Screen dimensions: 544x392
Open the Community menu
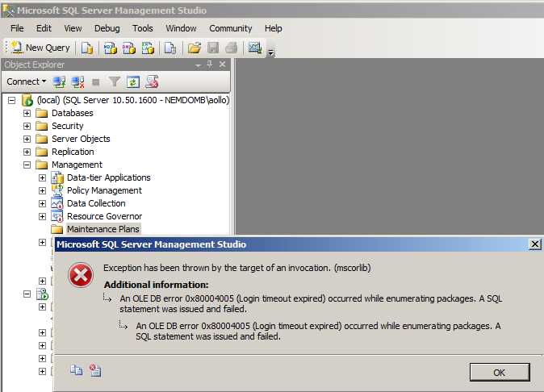(230, 28)
